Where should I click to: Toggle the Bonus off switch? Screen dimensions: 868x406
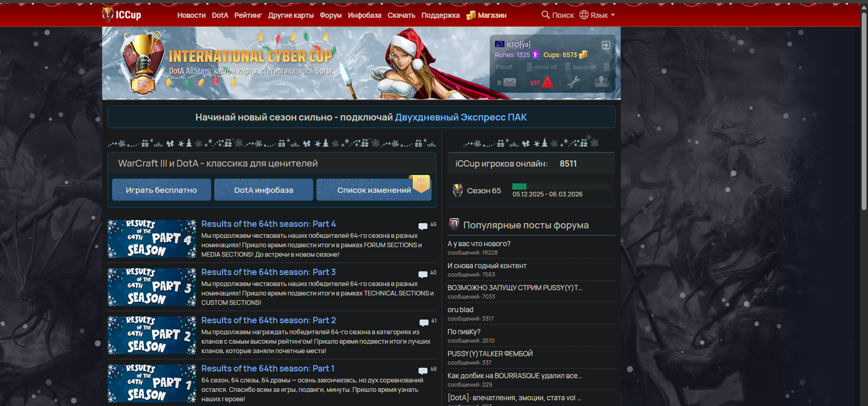[x=590, y=67]
